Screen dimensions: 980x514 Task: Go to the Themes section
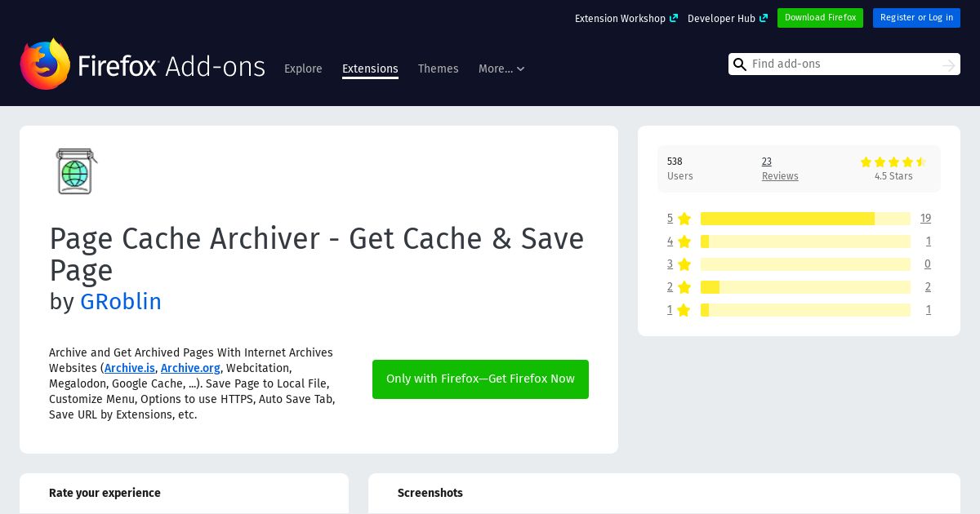[x=438, y=69]
